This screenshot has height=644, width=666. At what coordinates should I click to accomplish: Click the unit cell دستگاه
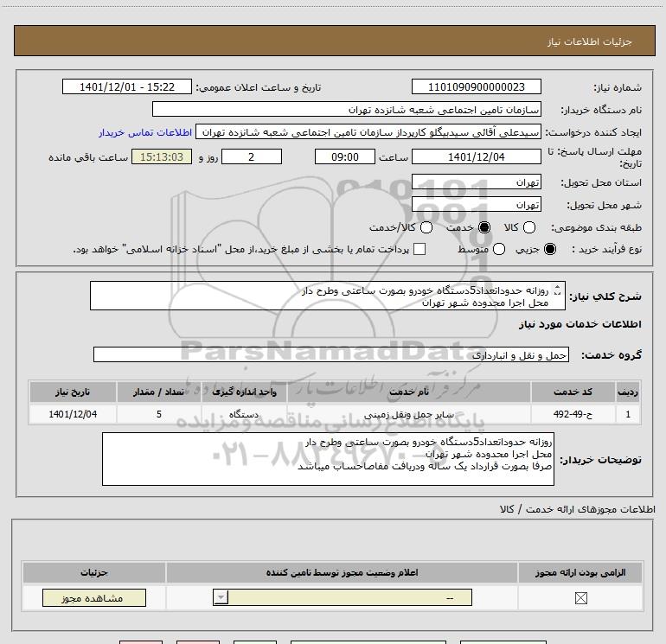244,414
